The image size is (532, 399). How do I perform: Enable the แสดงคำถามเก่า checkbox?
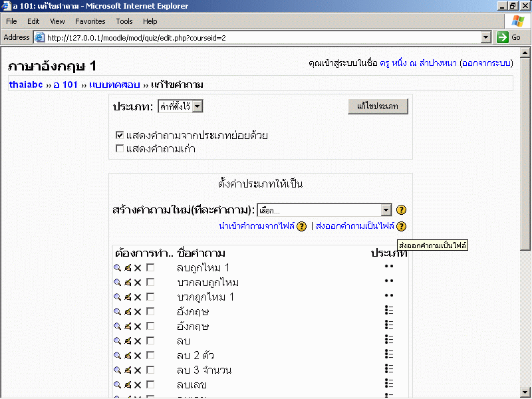[120, 148]
